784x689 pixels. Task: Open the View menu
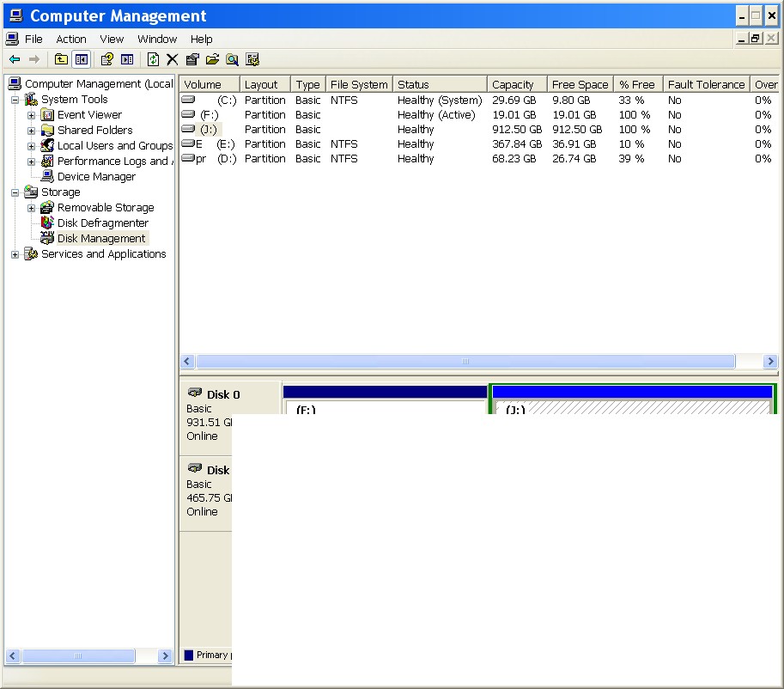click(112, 39)
